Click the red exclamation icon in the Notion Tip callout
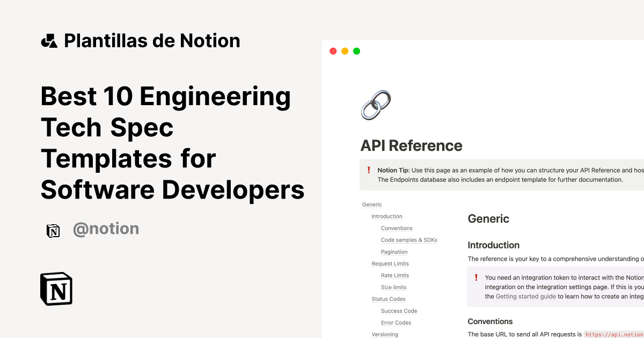 pos(369,170)
